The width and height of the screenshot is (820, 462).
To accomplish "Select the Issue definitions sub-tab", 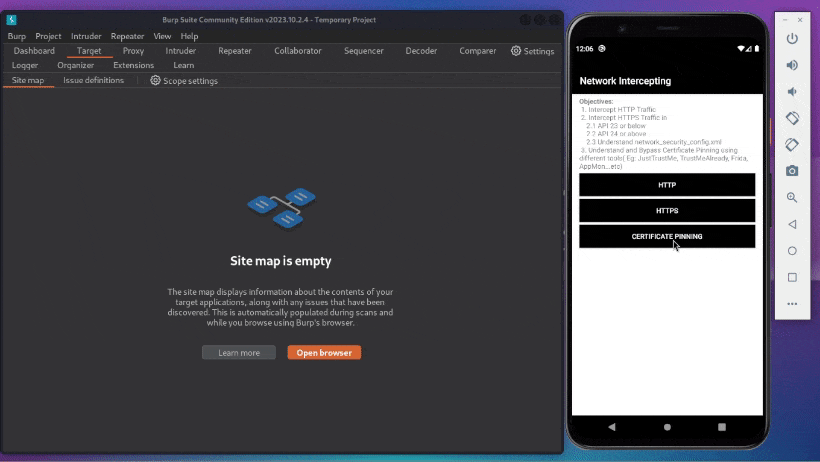I will (x=94, y=80).
